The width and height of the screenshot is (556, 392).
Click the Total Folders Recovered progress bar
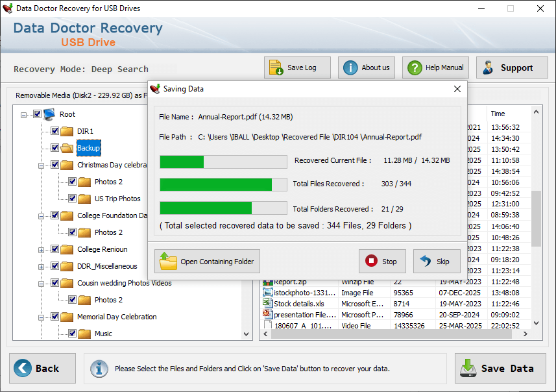(223, 208)
